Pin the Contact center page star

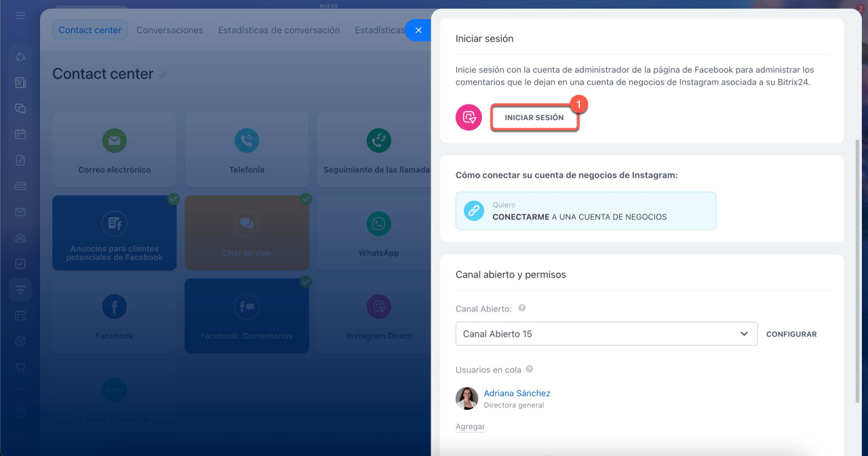[x=163, y=75]
